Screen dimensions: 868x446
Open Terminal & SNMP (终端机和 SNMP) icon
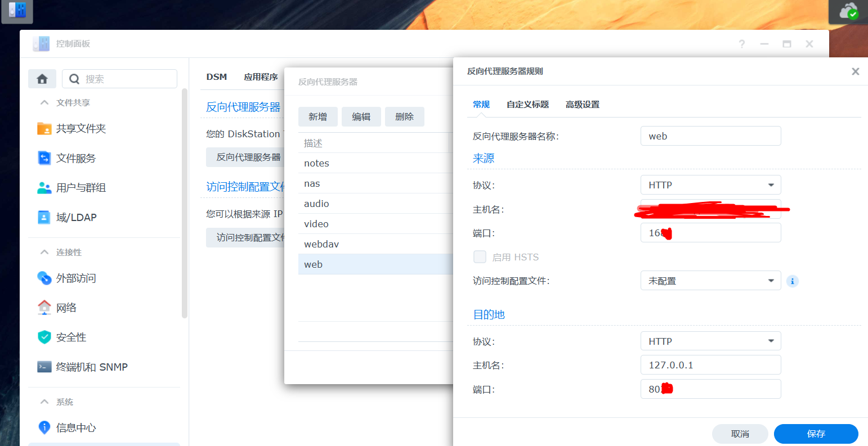tap(44, 367)
